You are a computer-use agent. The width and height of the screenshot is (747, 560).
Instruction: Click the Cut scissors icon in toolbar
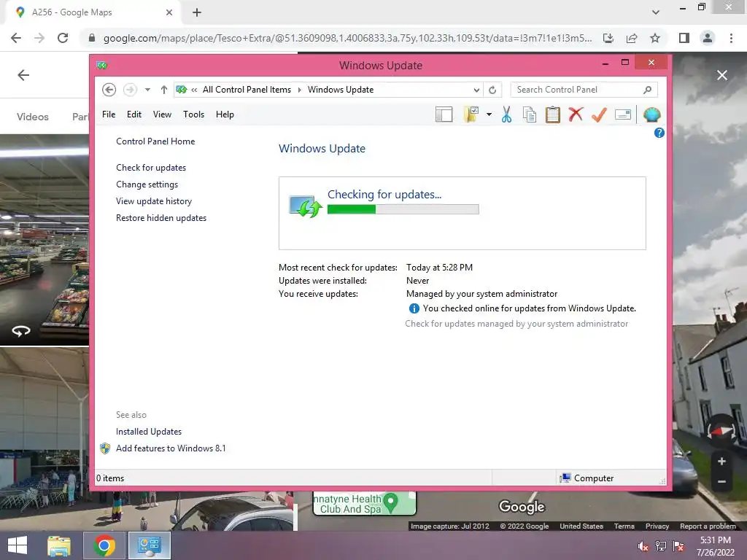coord(506,114)
